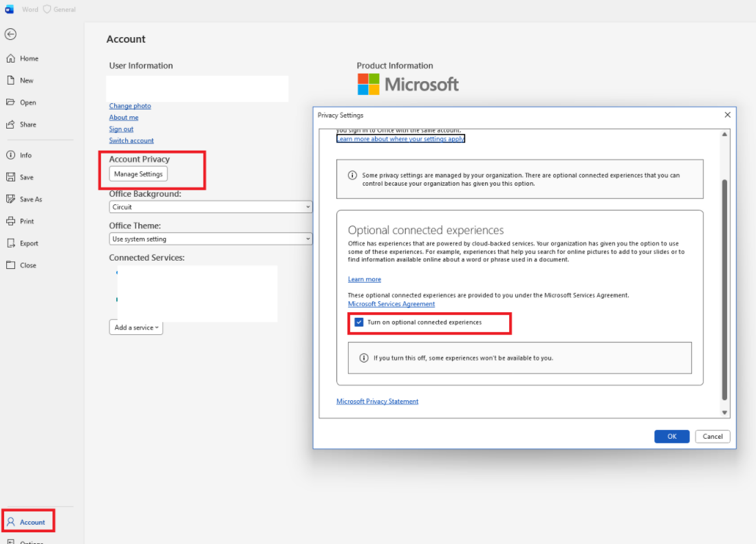The width and height of the screenshot is (756, 544).
Task: Confirm Privacy Settings with OK
Action: point(671,437)
